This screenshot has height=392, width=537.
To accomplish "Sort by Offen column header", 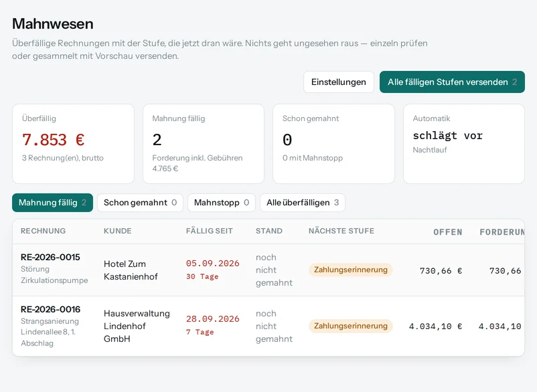I will pos(448,232).
